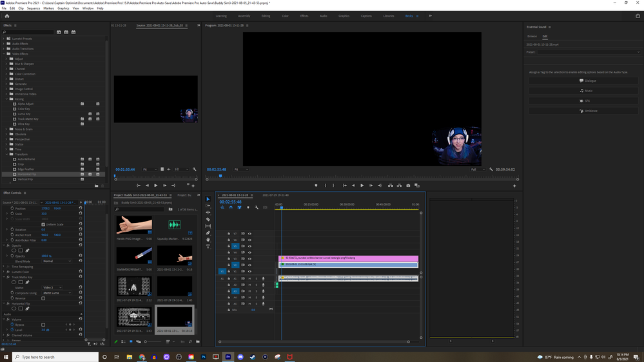Click Export Frame camera icon
The image size is (644, 362).
408,186
